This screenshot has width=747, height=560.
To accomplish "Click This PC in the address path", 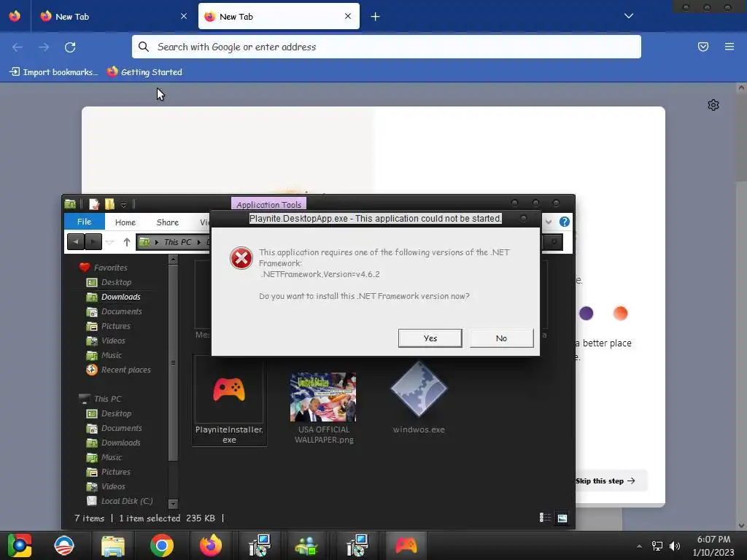I will [x=177, y=242].
